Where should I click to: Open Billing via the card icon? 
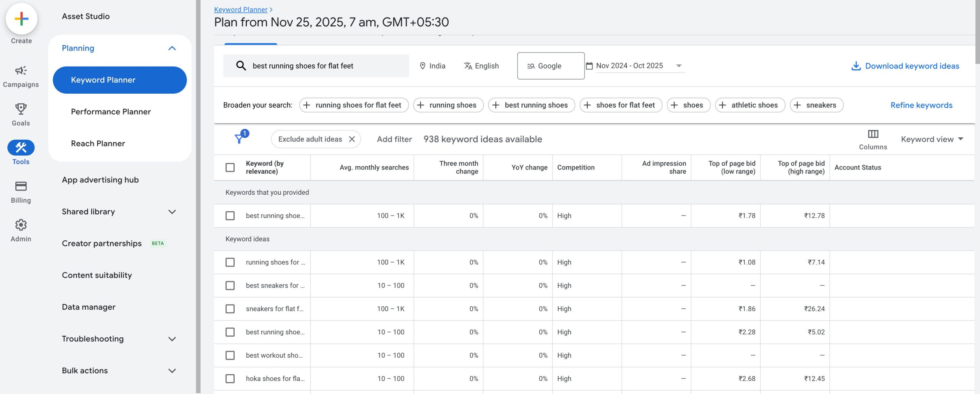[21, 186]
